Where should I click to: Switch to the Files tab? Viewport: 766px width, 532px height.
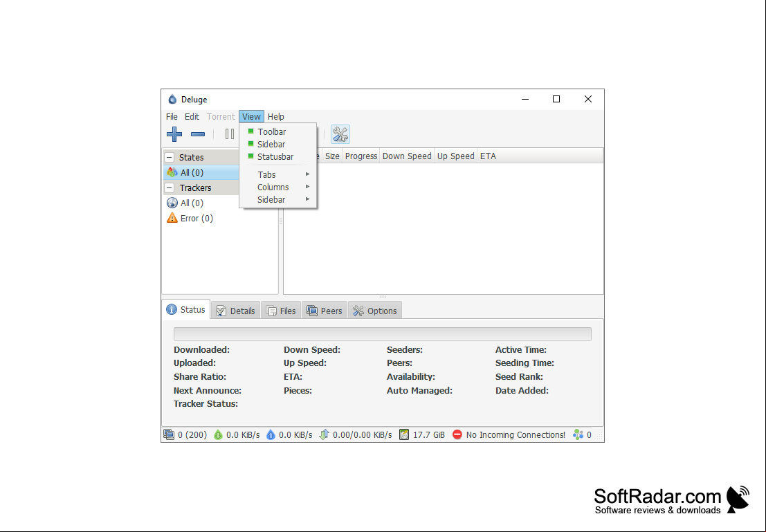point(281,311)
